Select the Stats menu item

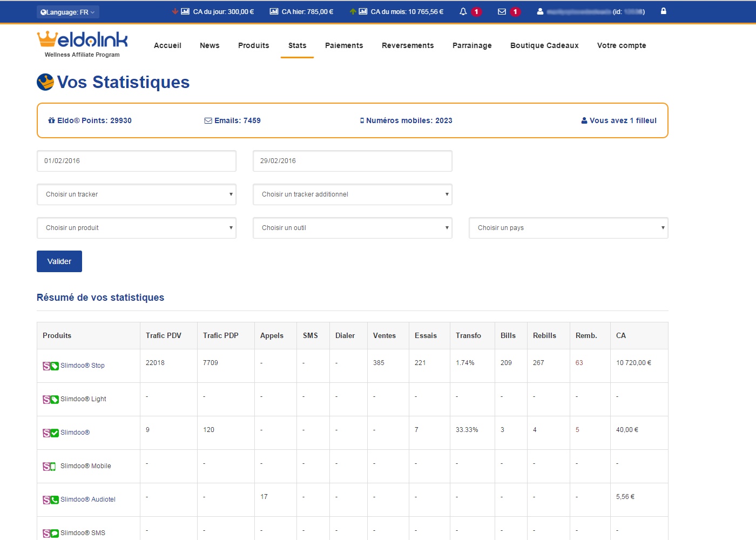click(x=297, y=45)
